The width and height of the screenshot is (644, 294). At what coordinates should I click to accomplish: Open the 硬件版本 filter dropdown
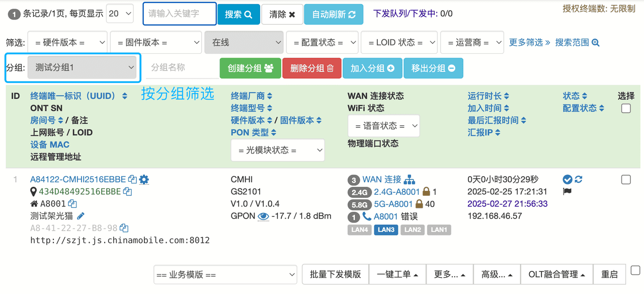click(x=67, y=43)
